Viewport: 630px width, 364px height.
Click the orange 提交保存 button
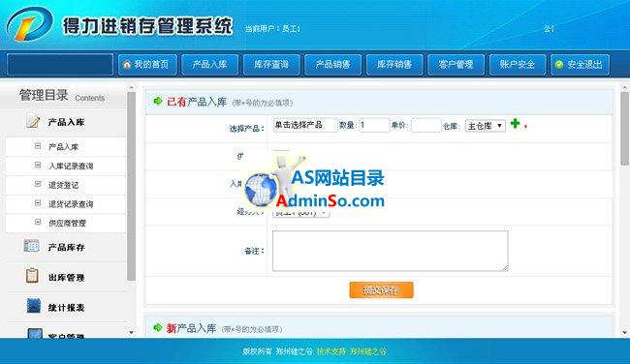click(x=381, y=289)
